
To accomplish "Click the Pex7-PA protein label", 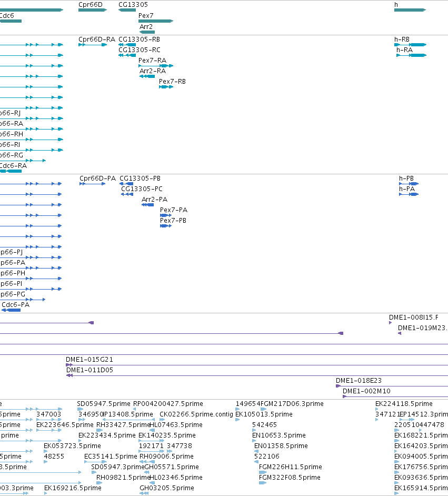I will [x=174, y=210].
